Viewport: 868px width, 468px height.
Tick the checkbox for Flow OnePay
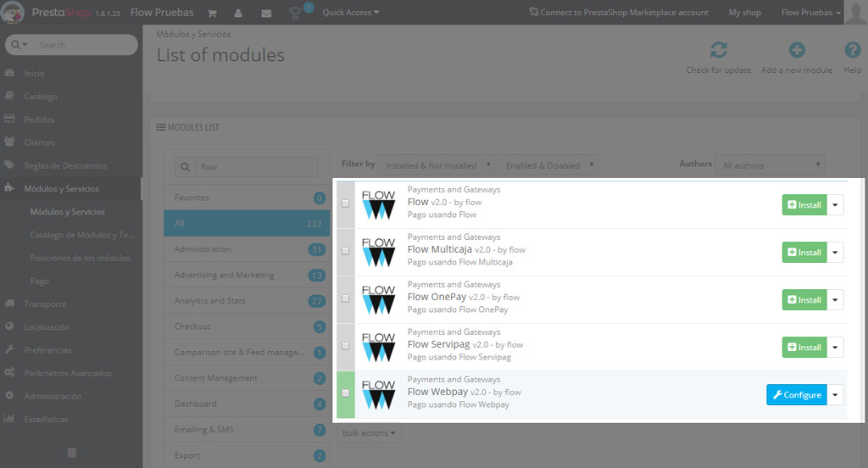click(x=346, y=298)
